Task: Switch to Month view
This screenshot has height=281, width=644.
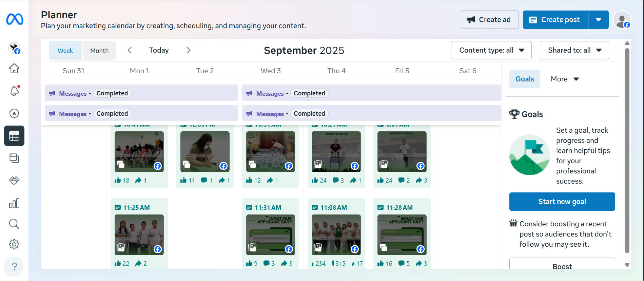Action: tap(99, 51)
